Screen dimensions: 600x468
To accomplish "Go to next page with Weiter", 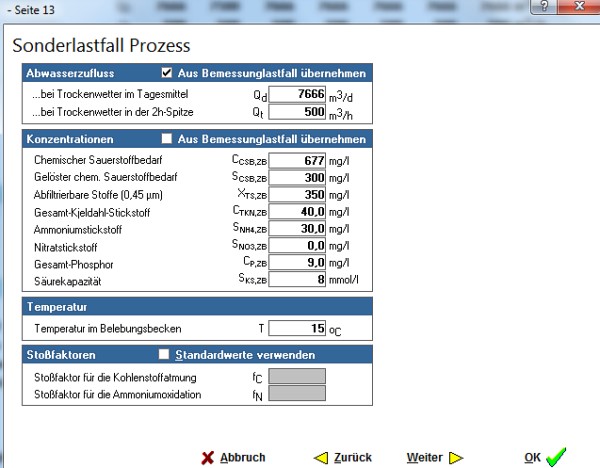I will (425, 457).
